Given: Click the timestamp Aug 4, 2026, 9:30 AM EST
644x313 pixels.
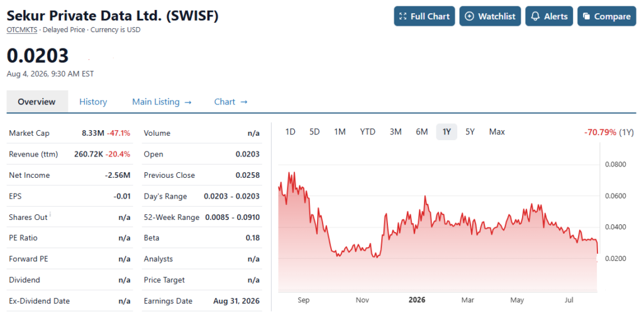Looking at the screenshot, I should point(50,74).
